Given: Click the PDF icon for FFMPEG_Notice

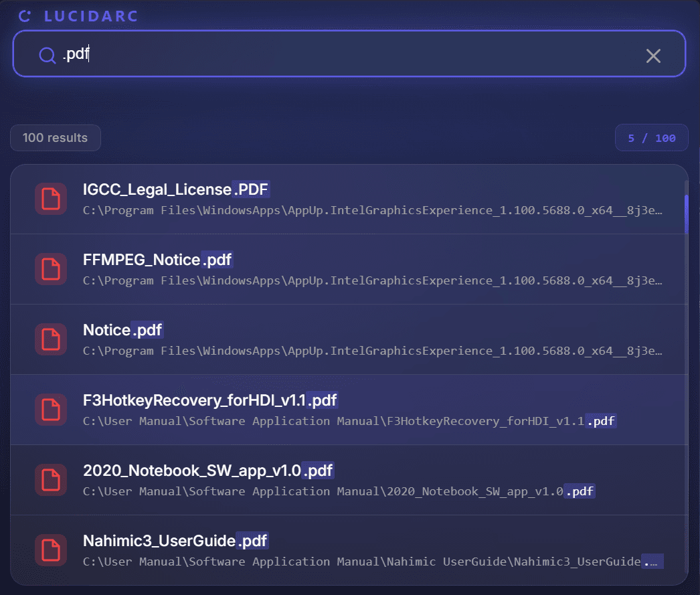Looking at the screenshot, I should click(51, 269).
